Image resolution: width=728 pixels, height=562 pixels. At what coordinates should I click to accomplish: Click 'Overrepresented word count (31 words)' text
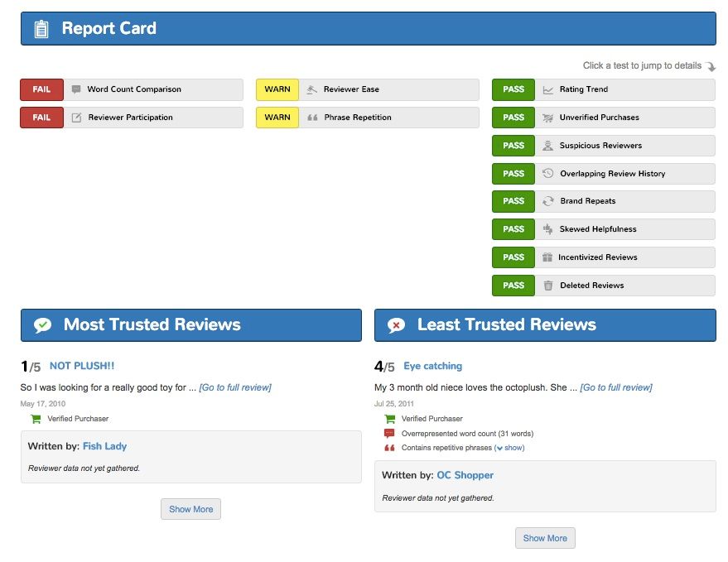[x=468, y=434]
